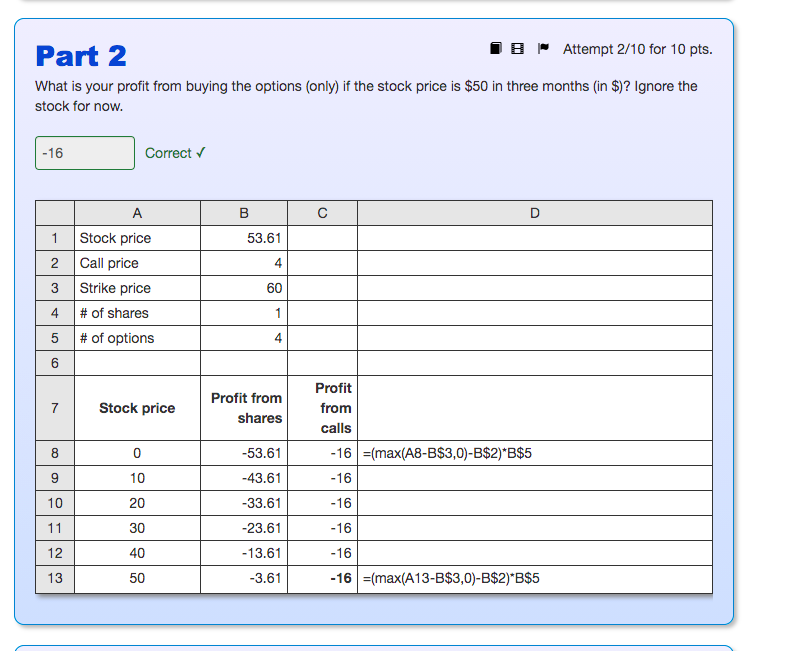
Task: Click the formula =(max(A13-B$3,0)-B$2)*B$5
Action: click(x=451, y=578)
